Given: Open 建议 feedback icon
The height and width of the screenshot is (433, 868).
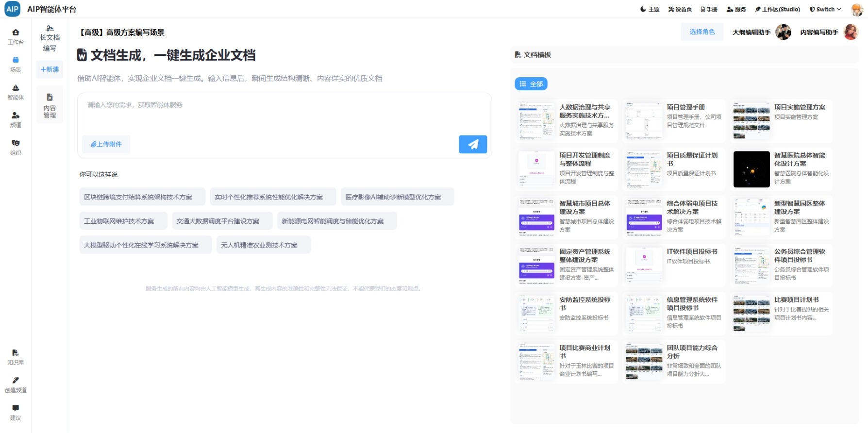Looking at the screenshot, I should (x=16, y=412).
